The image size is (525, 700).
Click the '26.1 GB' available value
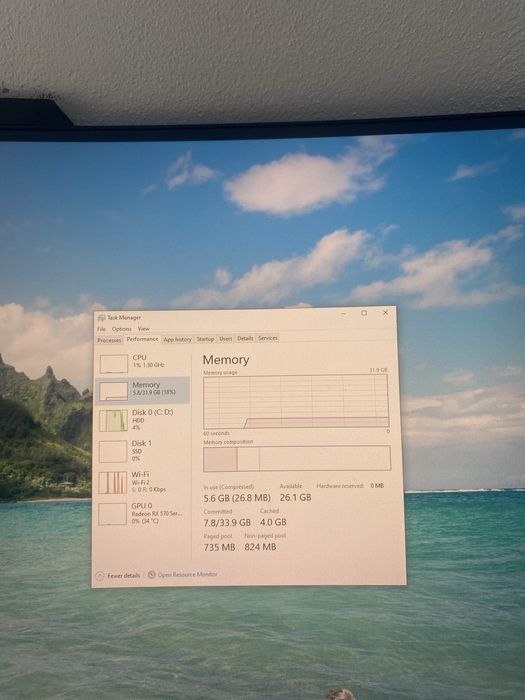(x=296, y=497)
